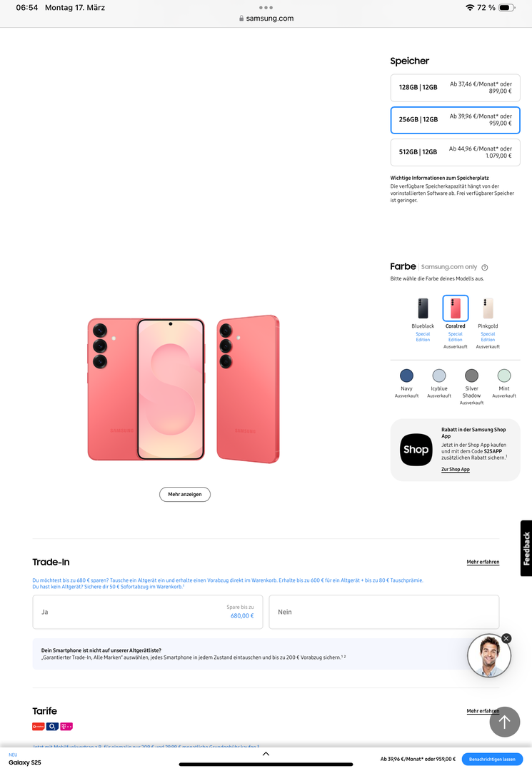
Task: Select the 512GB | 12GB storage option
Action: tap(456, 152)
